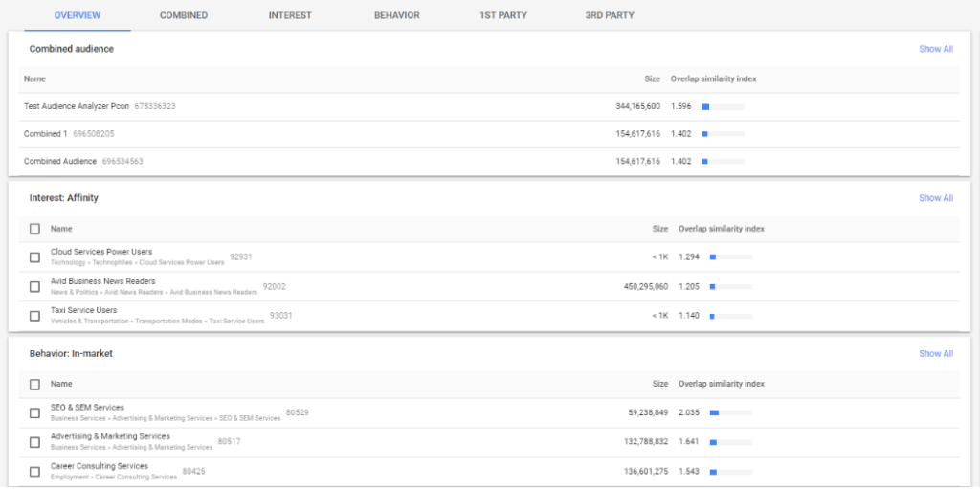Toggle select-all checkbox in Behavior: In-market header

[34, 384]
